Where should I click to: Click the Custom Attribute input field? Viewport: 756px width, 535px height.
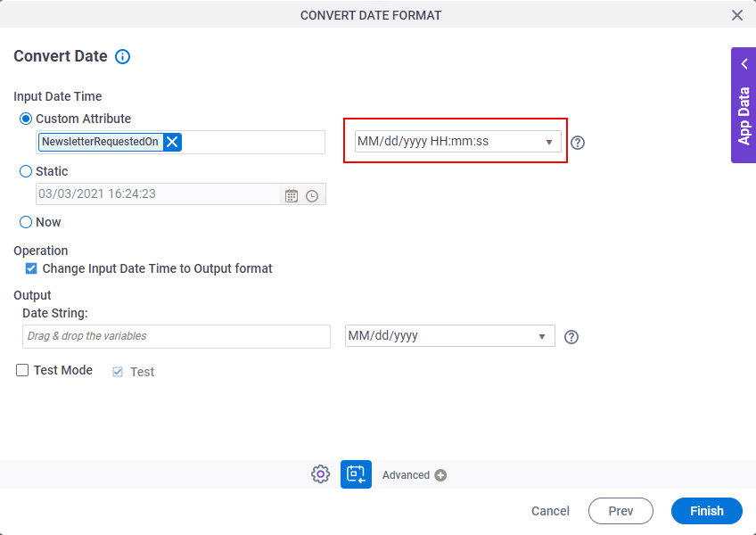click(x=180, y=143)
